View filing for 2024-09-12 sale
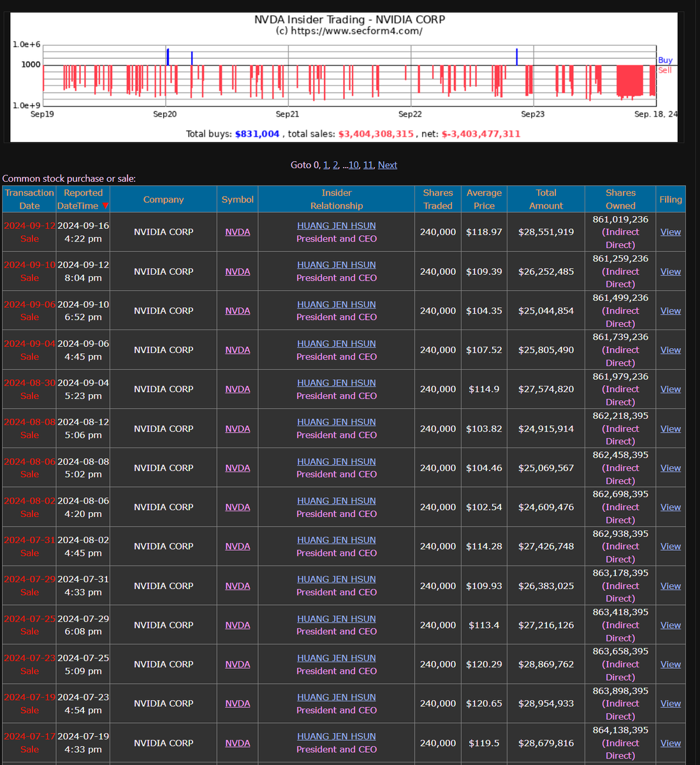This screenshot has width=700, height=765. (671, 232)
